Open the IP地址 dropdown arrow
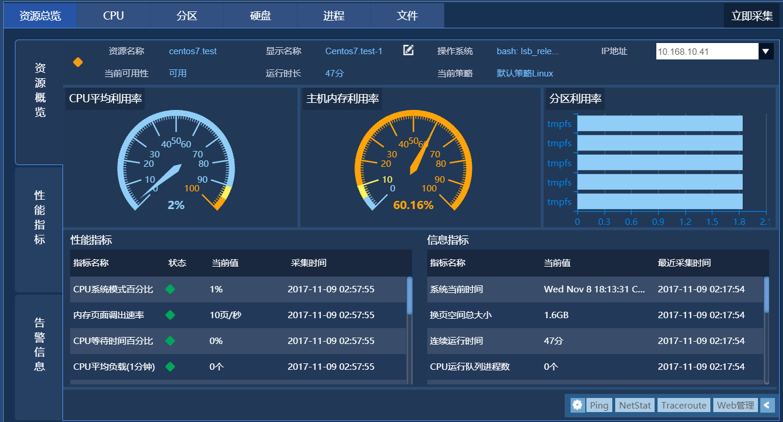The image size is (783, 422). click(765, 51)
